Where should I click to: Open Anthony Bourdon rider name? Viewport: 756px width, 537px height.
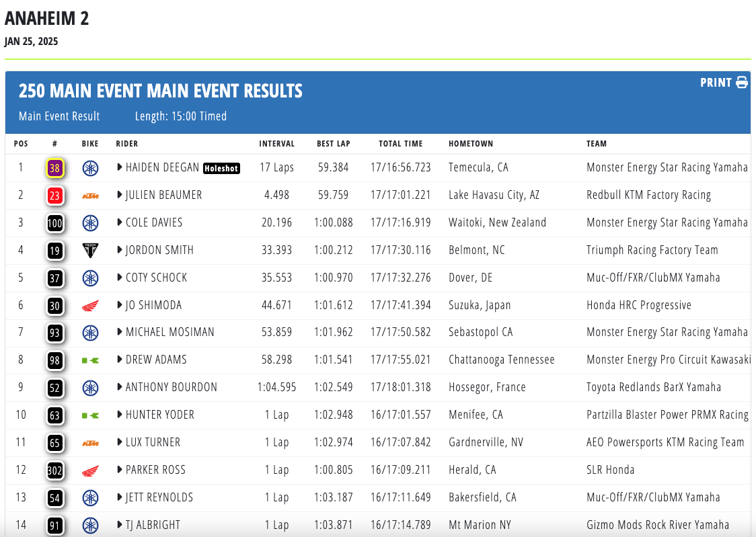click(x=171, y=387)
